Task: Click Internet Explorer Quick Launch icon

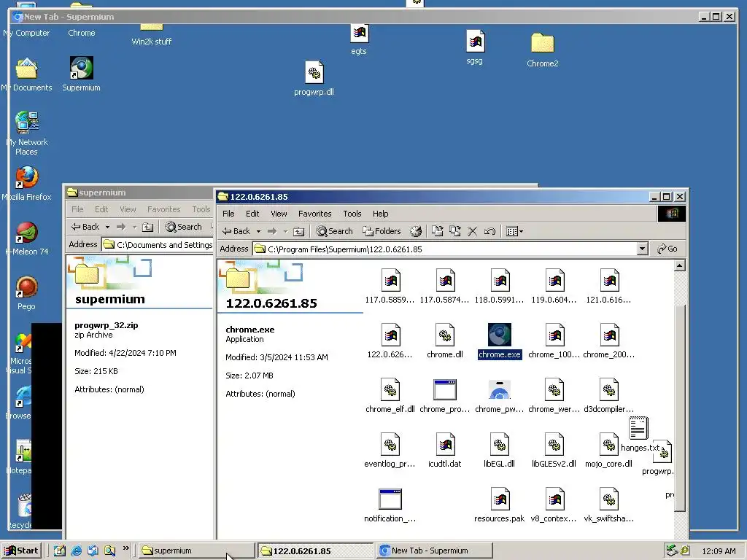Action: 76,551
